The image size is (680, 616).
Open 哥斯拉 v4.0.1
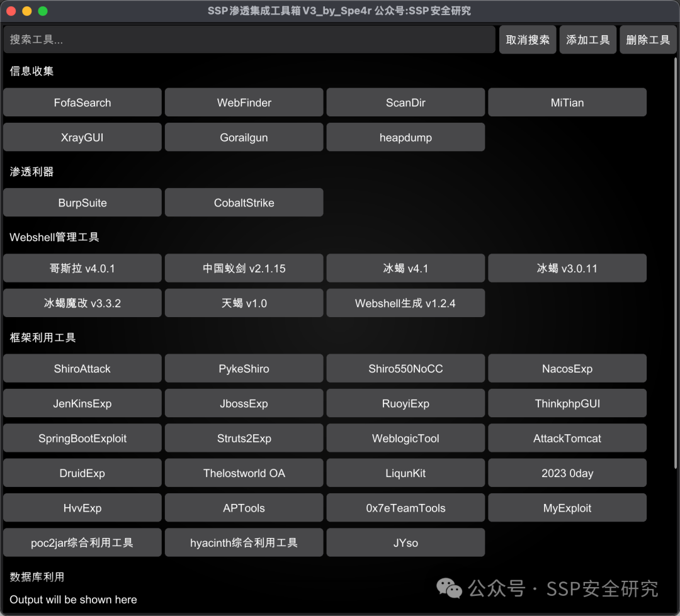[x=82, y=268]
